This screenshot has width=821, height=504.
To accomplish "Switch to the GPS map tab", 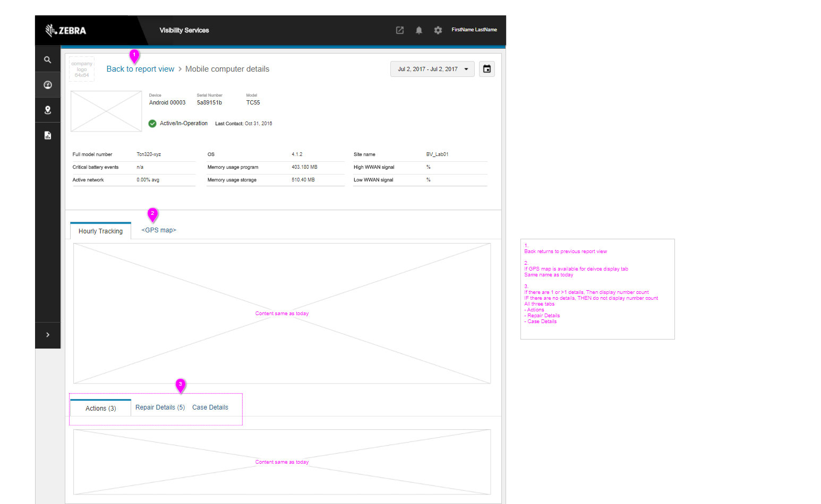I will coord(159,230).
